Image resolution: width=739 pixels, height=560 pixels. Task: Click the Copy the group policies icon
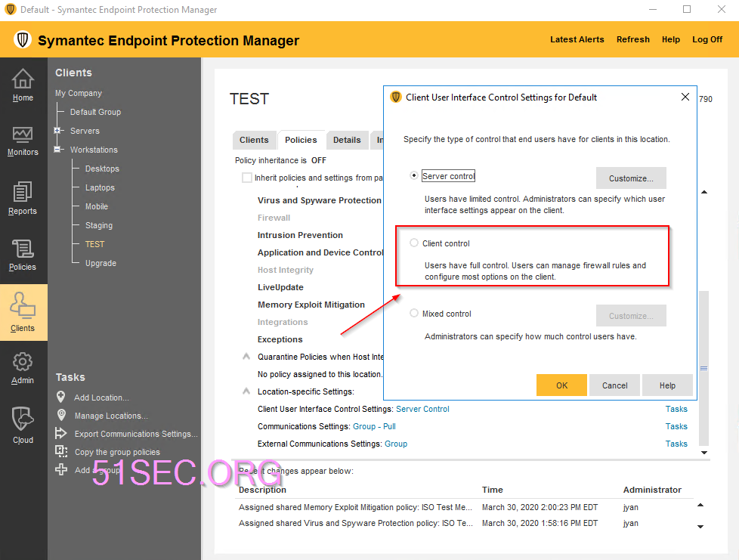(x=61, y=451)
